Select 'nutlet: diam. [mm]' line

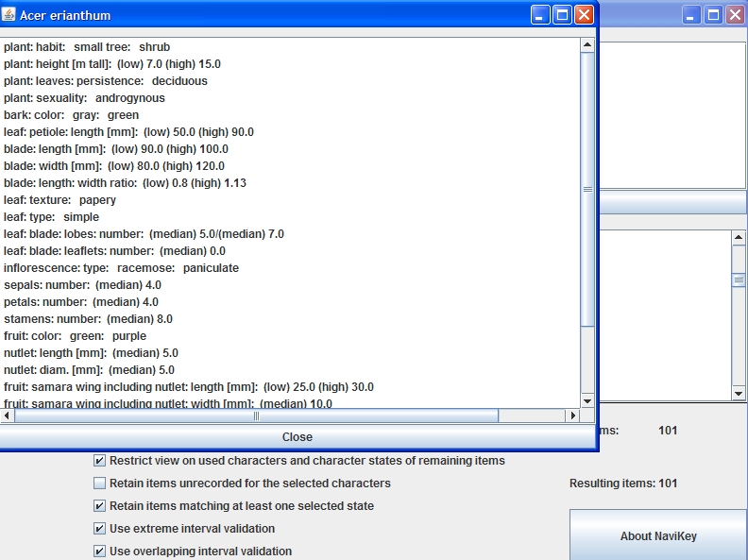pos(89,369)
